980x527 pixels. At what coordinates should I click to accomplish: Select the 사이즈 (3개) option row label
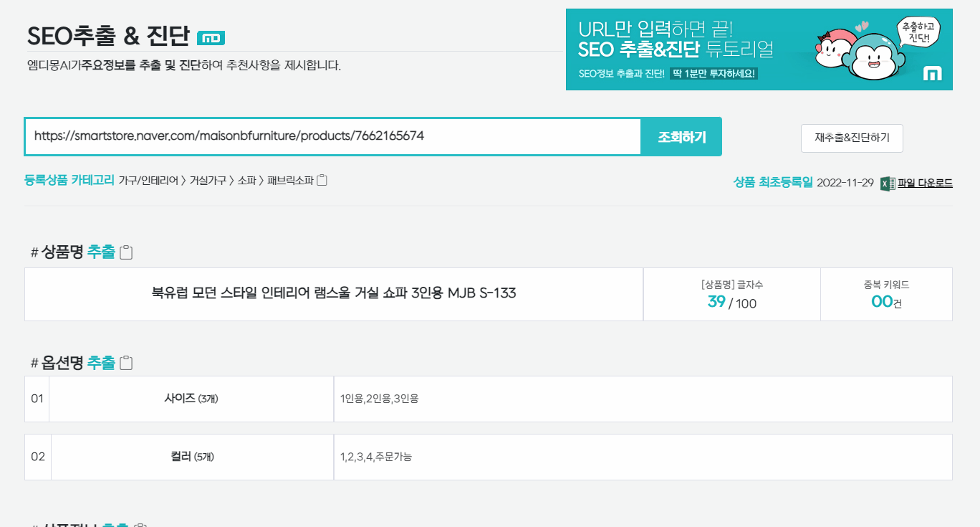(x=191, y=399)
